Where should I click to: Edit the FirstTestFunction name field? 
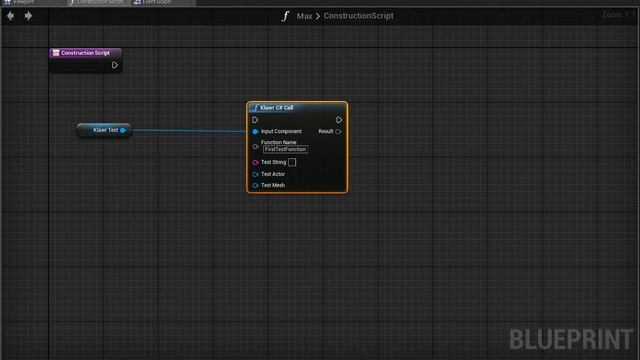pyautogui.click(x=285, y=149)
